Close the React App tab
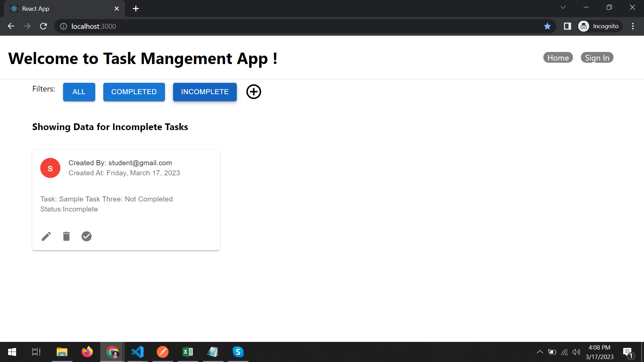This screenshot has height=362, width=644. [117, 9]
